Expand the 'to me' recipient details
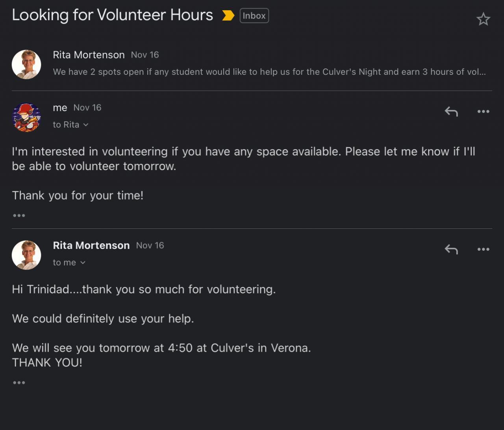Image resolution: width=504 pixels, height=430 pixels. pyautogui.click(x=69, y=263)
